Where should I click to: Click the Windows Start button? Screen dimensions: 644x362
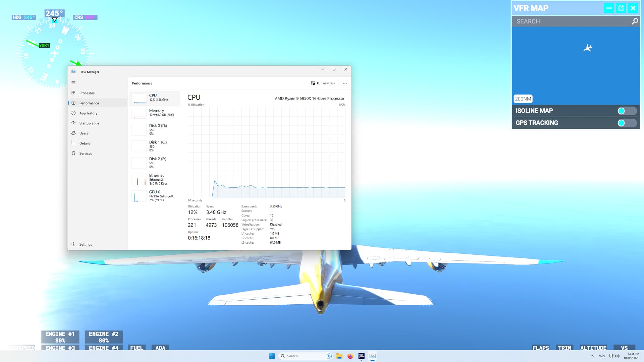pyautogui.click(x=272, y=356)
